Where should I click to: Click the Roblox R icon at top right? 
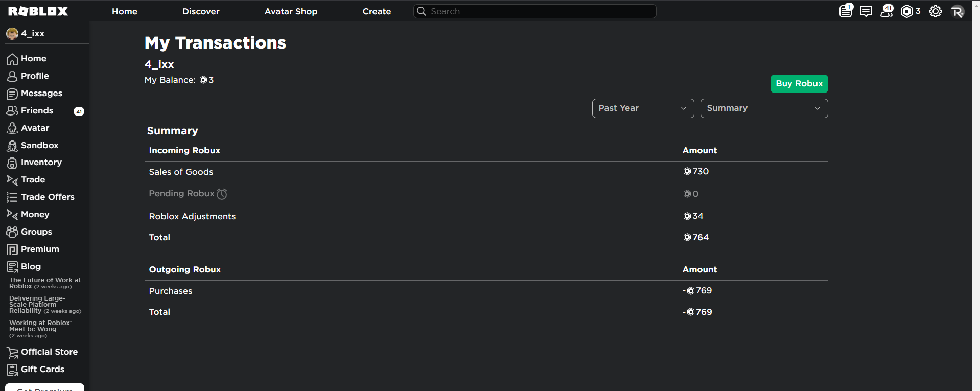[x=958, y=11]
